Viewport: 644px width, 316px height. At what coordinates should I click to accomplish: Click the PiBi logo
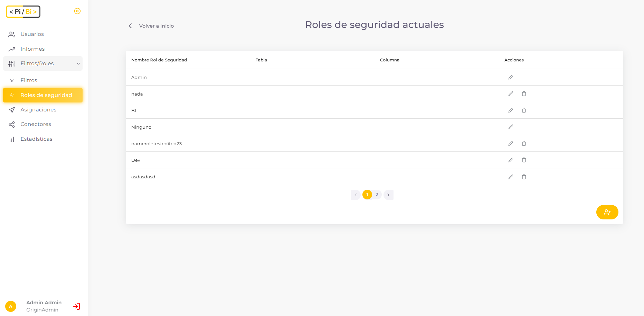pos(23,12)
